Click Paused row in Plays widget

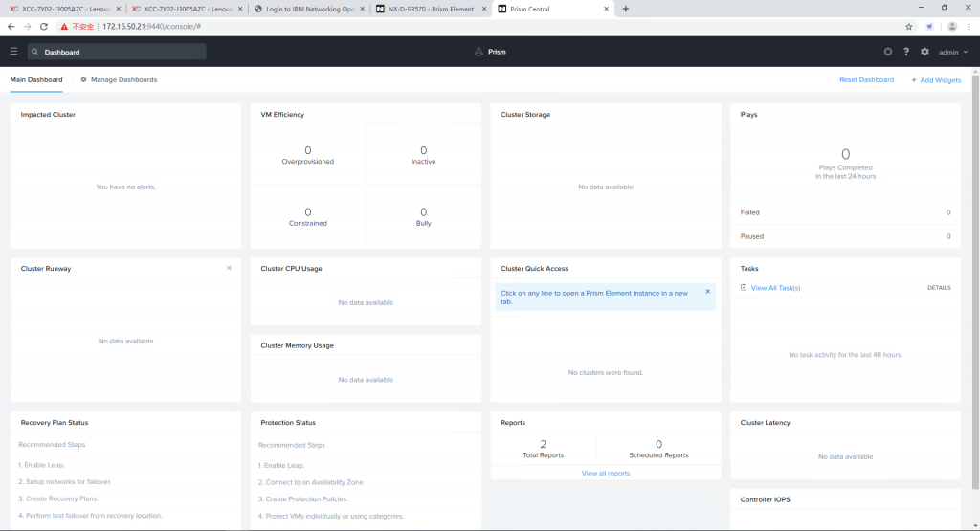point(846,236)
